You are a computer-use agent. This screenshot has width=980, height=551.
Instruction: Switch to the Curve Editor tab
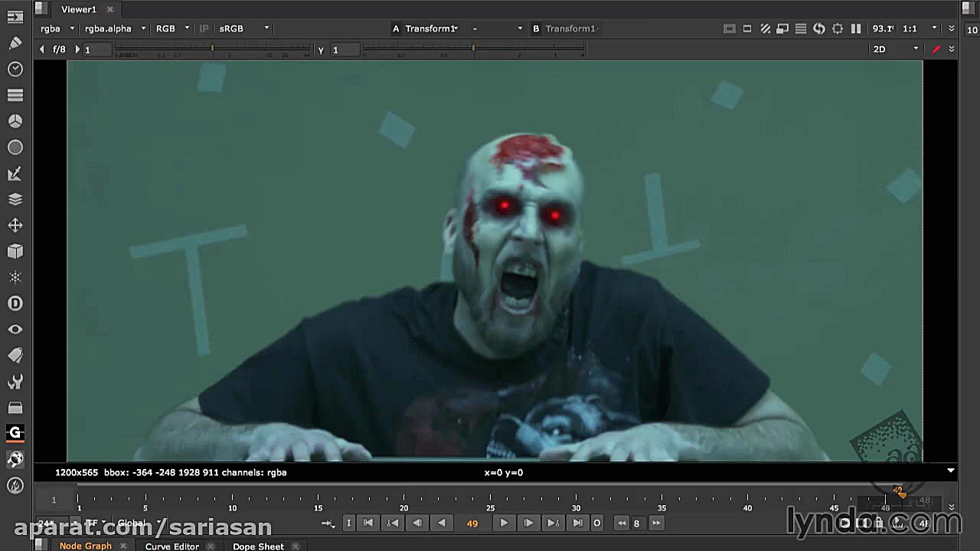(171, 546)
